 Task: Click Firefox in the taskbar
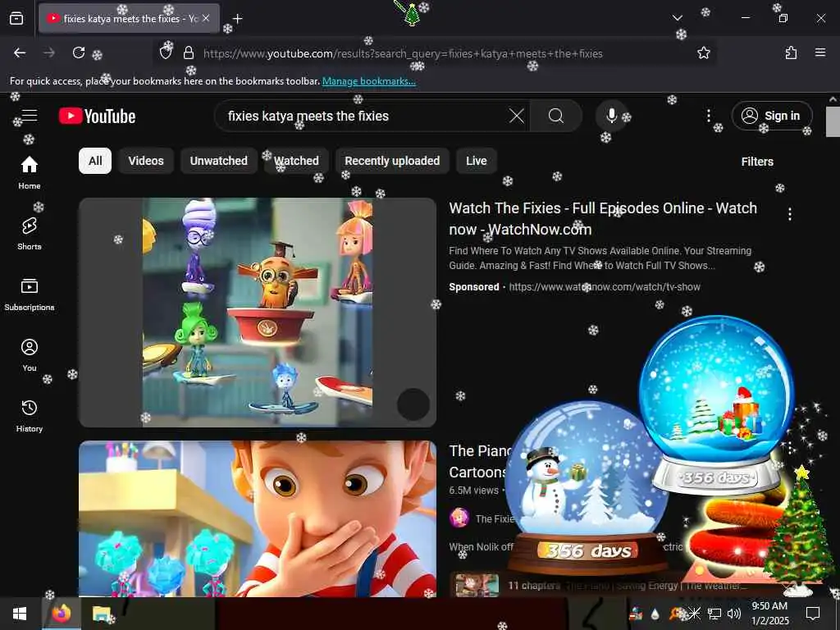click(x=61, y=614)
